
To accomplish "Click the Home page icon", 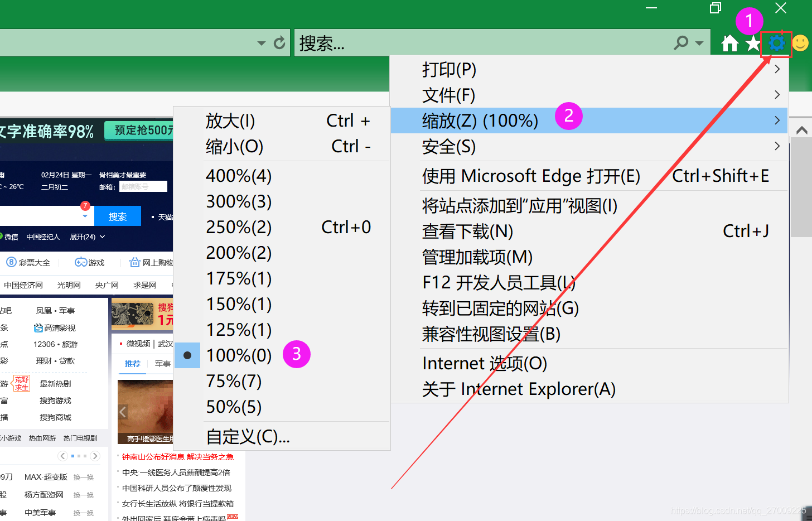I will point(728,42).
